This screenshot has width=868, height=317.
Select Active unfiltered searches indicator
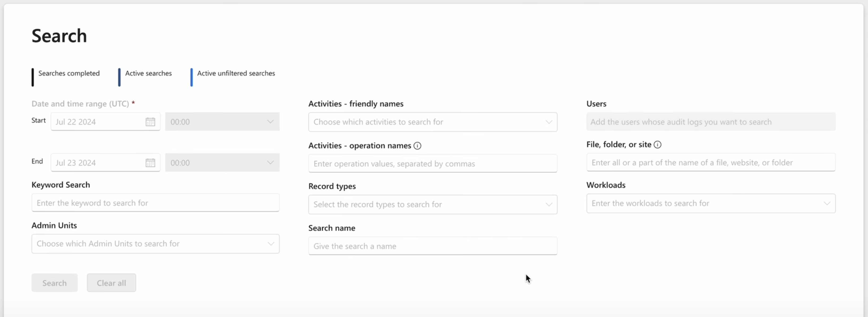click(235, 73)
